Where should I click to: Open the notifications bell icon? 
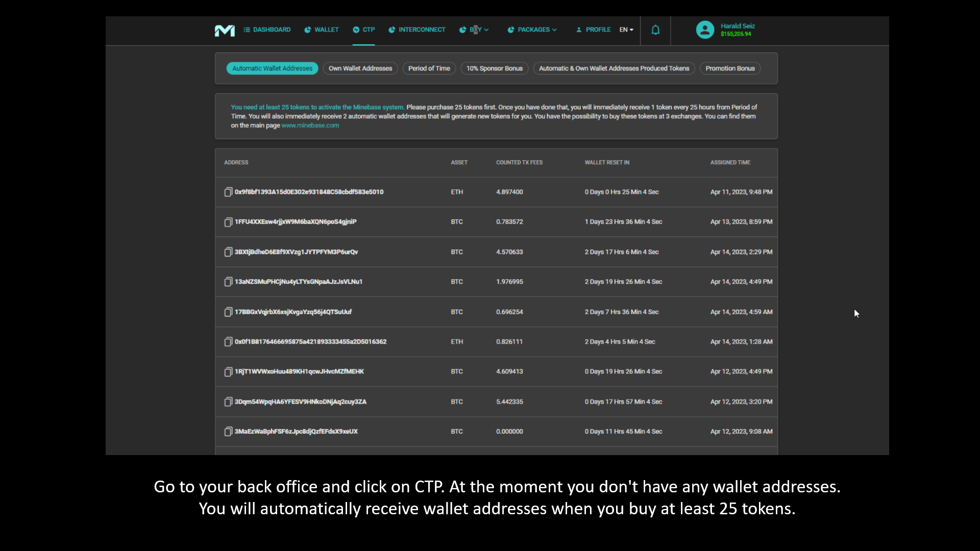[655, 30]
